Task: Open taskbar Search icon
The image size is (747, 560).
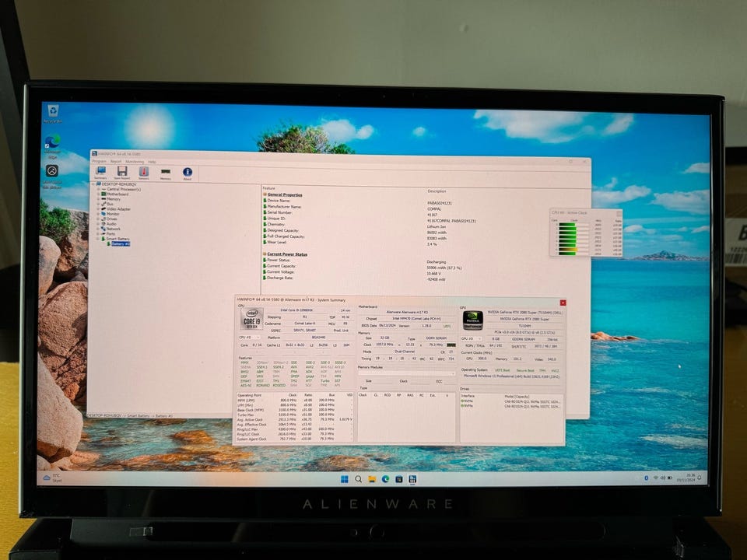Action: [x=358, y=478]
